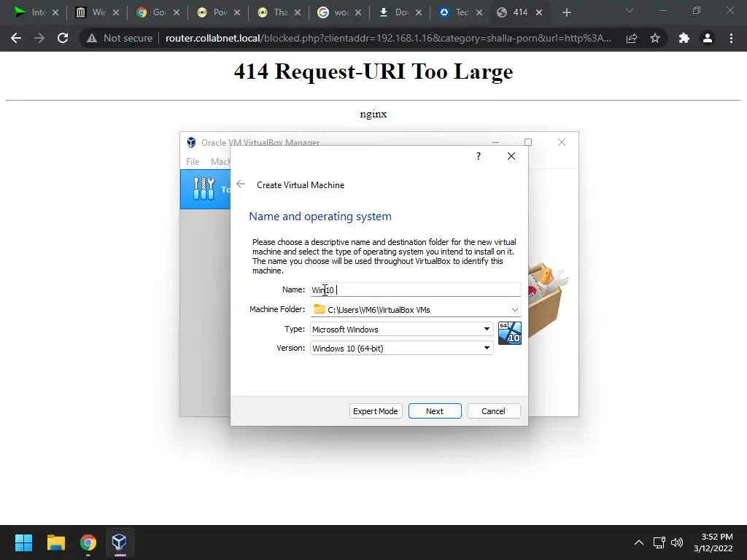Viewport: 747px width, 560px height.
Task: Open the clock showing 3:52 PM
Action: [713, 542]
